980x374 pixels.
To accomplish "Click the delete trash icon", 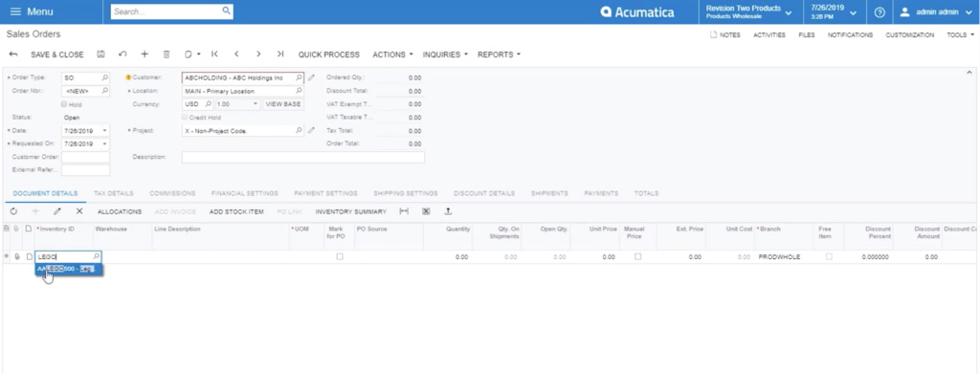I will [167, 55].
